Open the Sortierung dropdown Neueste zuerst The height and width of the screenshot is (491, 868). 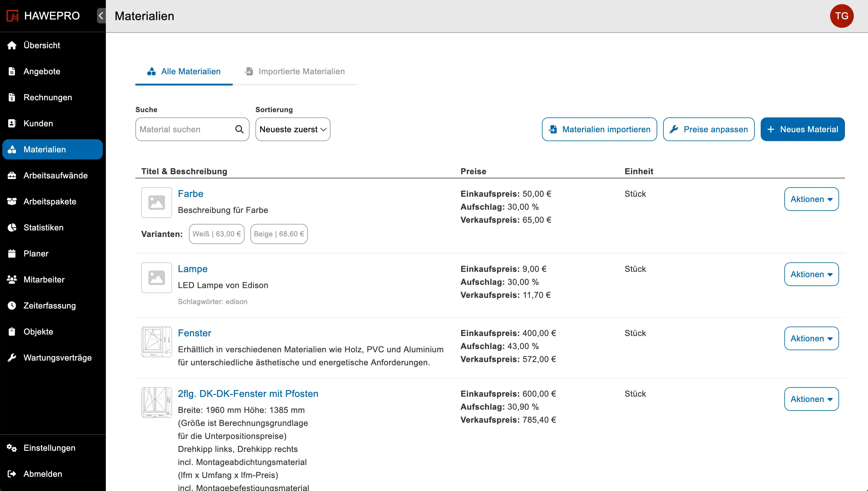point(292,129)
